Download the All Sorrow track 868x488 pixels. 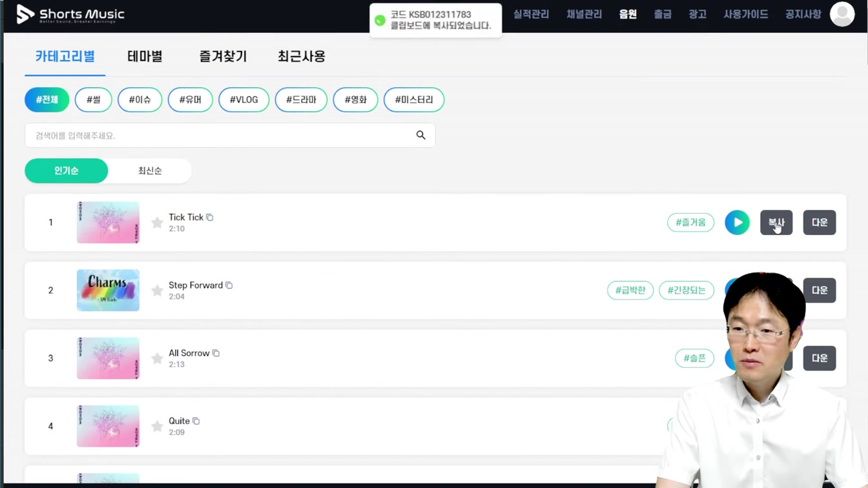(x=820, y=358)
